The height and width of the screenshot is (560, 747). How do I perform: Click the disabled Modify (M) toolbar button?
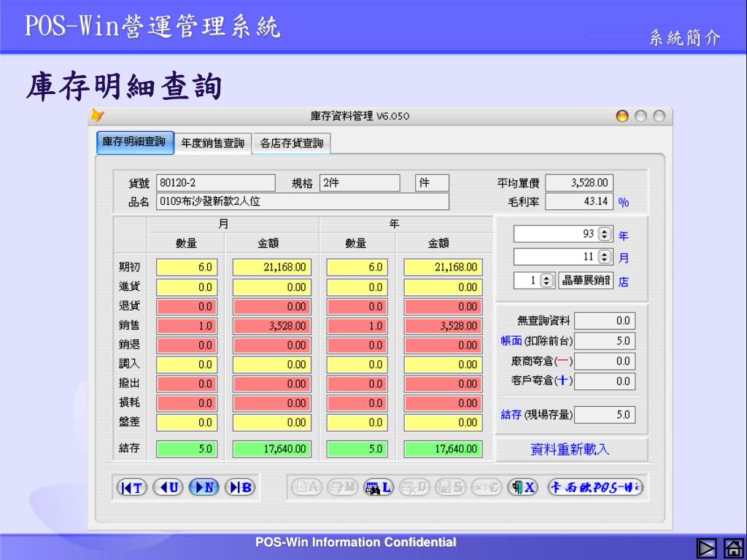point(343,488)
